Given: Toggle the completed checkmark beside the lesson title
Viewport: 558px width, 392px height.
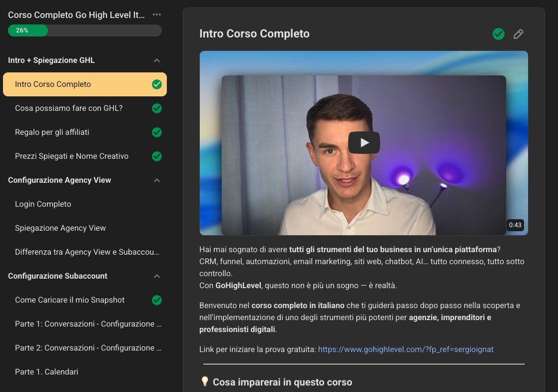Looking at the screenshot, I should (498, 34).
